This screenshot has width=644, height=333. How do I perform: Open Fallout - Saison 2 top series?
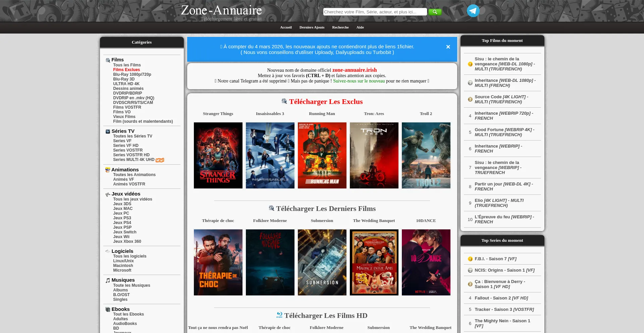coord(501,298)
